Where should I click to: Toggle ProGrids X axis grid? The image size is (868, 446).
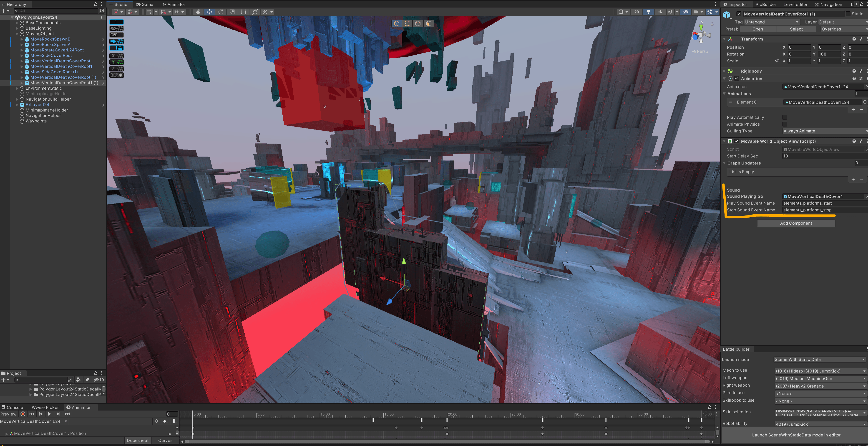click(x=117, y=56)
